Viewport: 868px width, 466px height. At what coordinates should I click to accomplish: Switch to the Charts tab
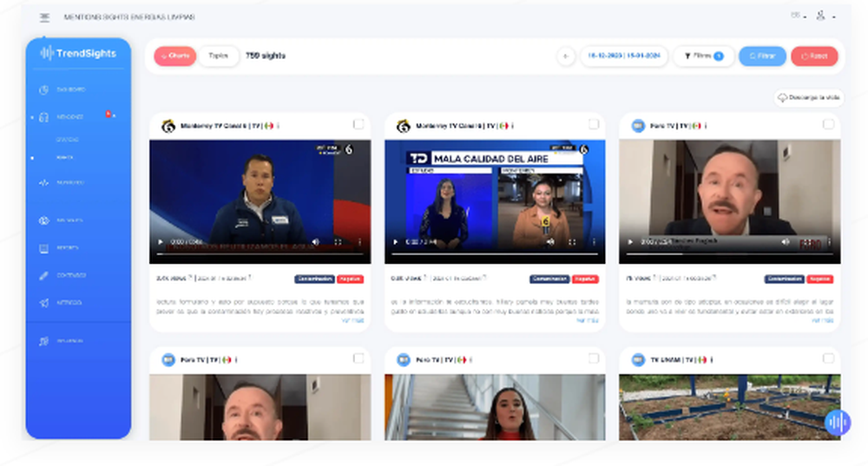tap(175, 56)
